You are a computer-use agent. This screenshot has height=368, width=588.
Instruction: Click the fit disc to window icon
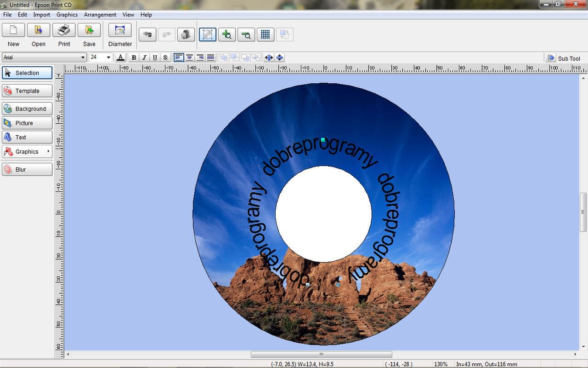208,34
